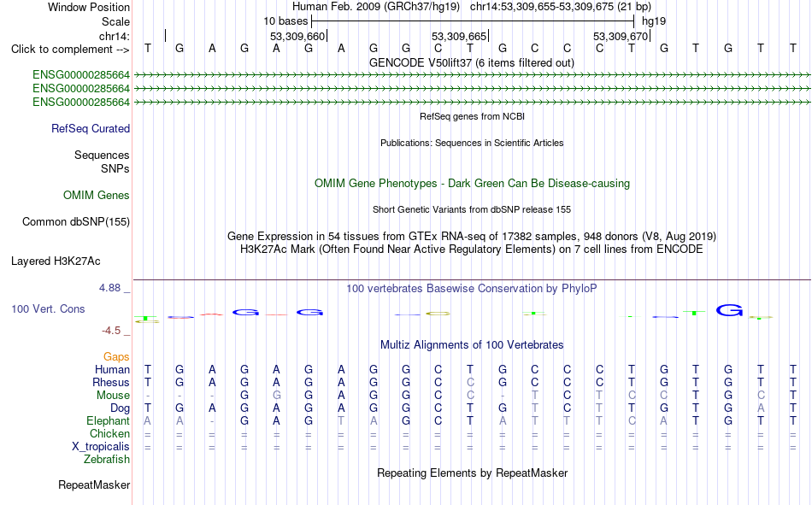Screen dimensions: 812x505
Task: Click the 'chr14:' ruler label
Action: click(x=114, y=36)
